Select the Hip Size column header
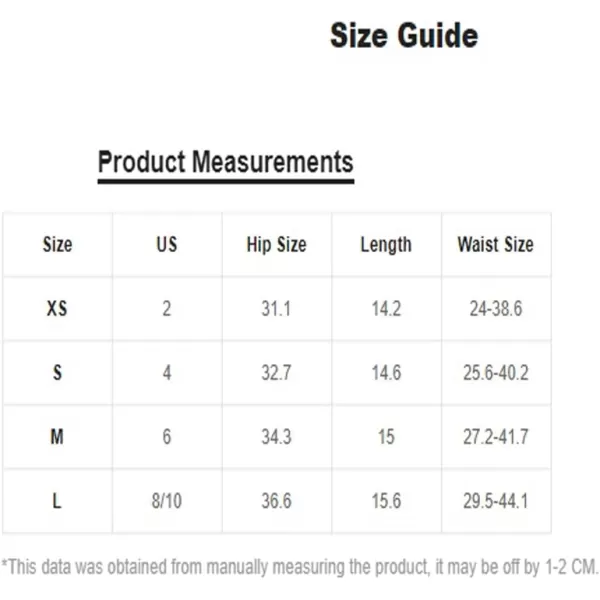Image resolution: width=600 pixels, height=600 pixels. click(x=276, y=245)
